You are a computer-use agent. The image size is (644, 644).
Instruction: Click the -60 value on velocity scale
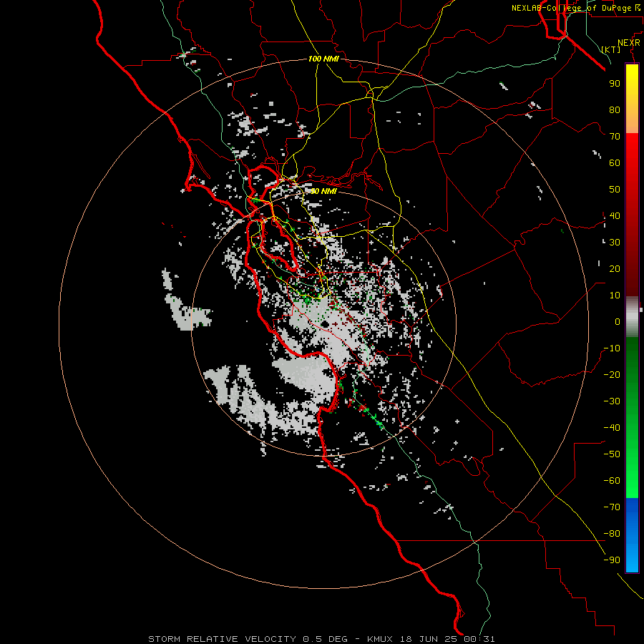[612, 481]
